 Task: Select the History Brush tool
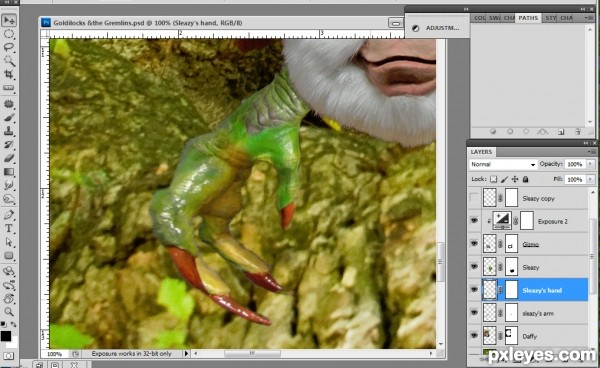[9, 144]
